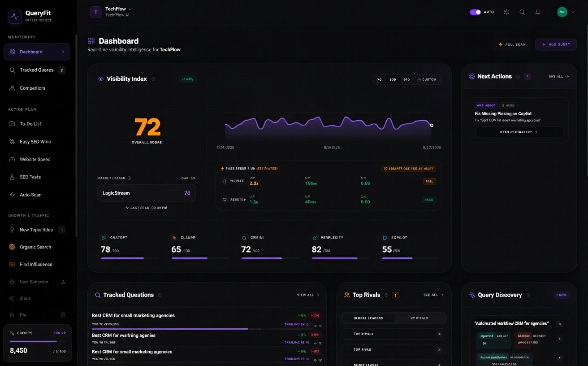Click info icon next to Visibility Index

pyautogui.click(x=153, y=79)
